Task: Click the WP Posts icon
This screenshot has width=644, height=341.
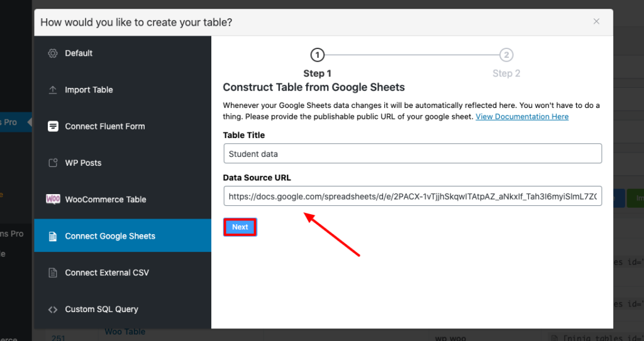Action: 53,163
